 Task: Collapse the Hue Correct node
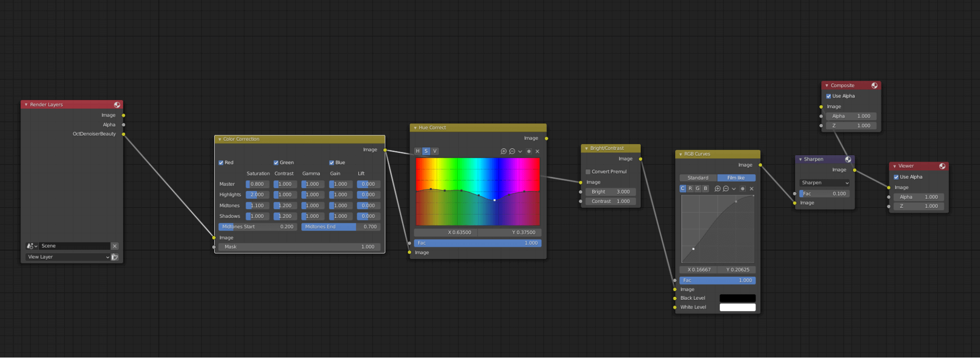click(415, 128)
